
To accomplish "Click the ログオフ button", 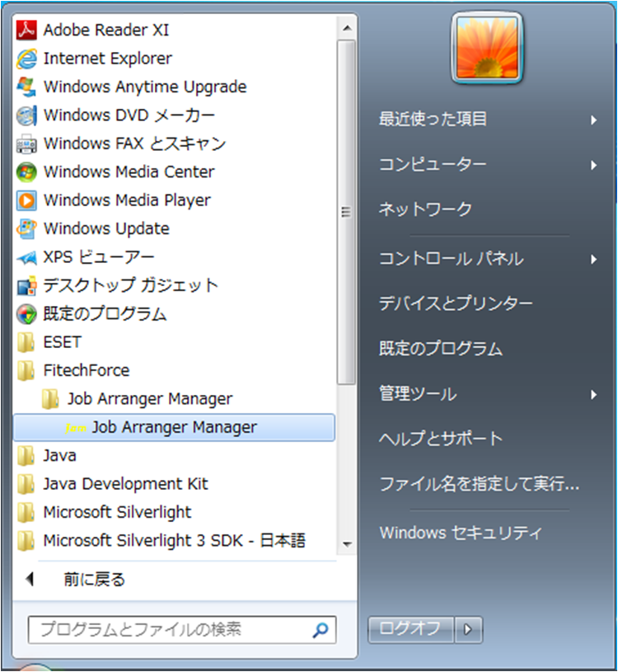I will [410, 630].
